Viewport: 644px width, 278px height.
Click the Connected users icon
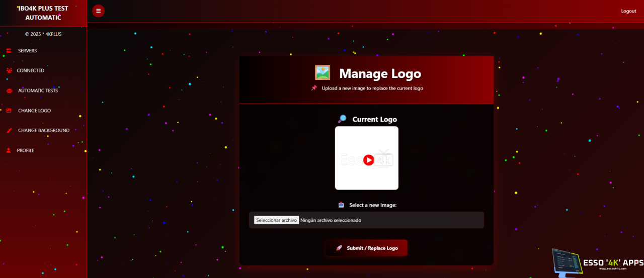point(9,70)
